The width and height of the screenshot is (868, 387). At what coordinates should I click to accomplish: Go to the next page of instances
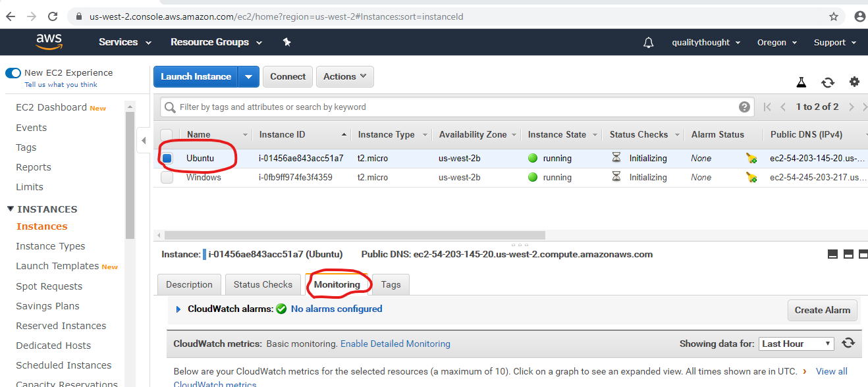pyautogui.click(x=852, y=107)
